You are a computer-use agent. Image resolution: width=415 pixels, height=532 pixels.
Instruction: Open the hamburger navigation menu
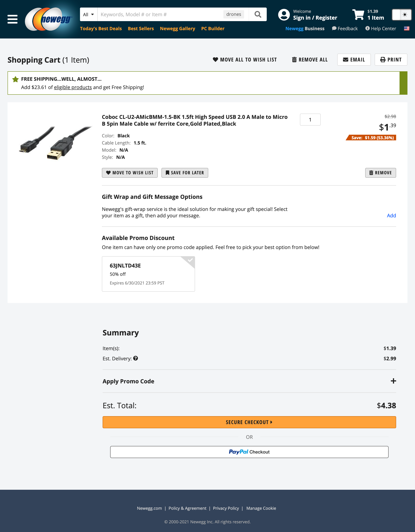click(13, 19)
